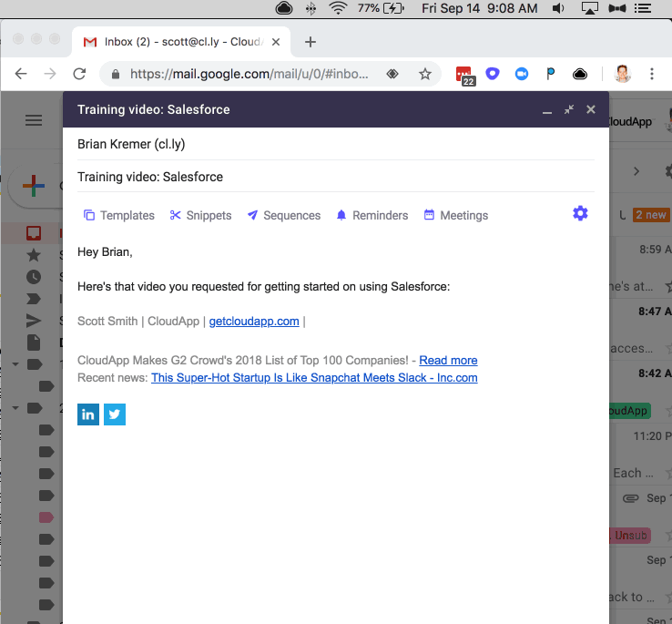
Task: Click the 2 new badge in inbox
Action: click(x=650, y=214)
